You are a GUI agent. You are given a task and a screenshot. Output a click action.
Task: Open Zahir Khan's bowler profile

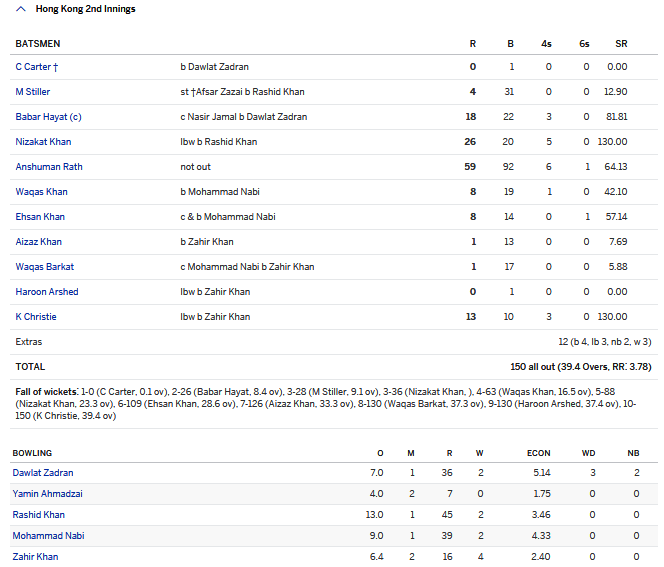tap(37, 557)
